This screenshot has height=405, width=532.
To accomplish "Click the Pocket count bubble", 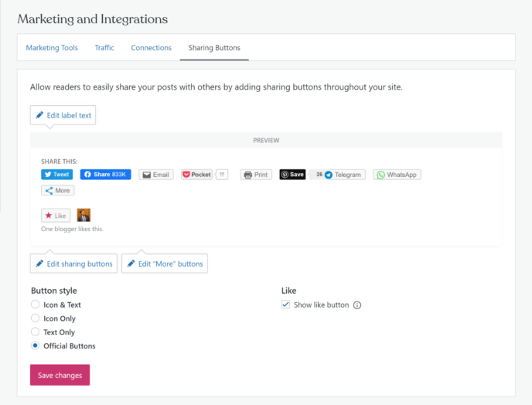I will click(x=222, y=175).
